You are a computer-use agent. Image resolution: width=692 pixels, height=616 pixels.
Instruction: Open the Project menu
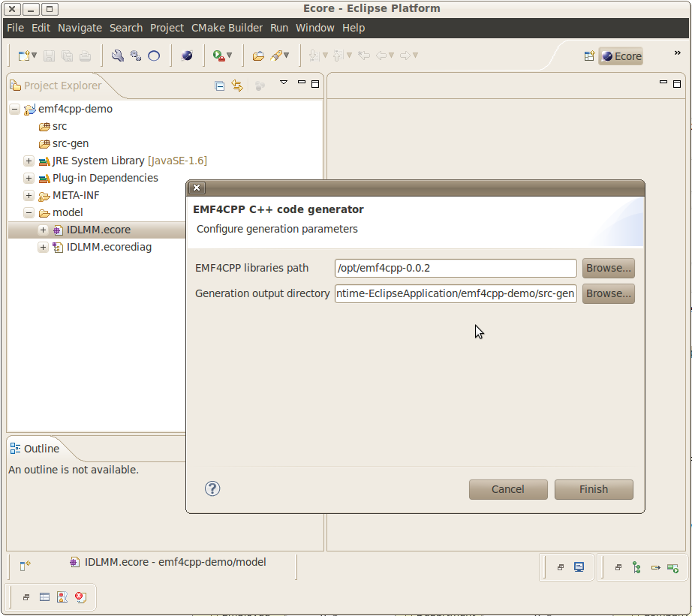(167, 28)
